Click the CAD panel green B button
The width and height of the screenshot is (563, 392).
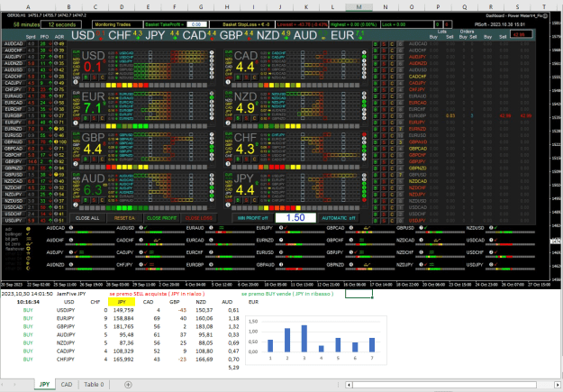click(x=238, y=77)
